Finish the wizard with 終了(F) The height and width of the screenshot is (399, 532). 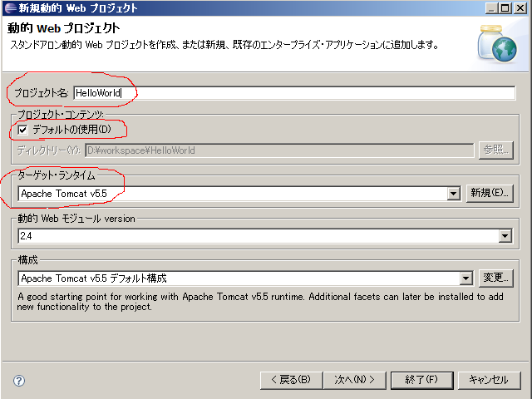click(421, 380)
